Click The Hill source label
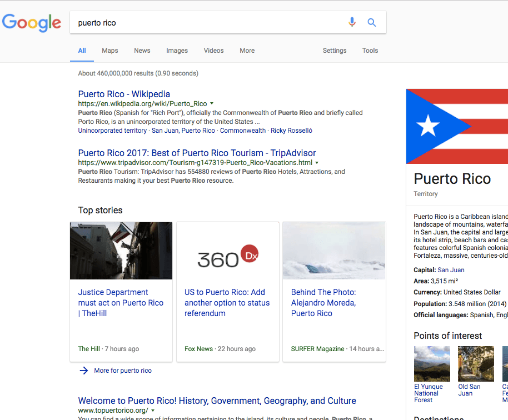Viewport: 508px width, 420px height. pyautogui.click(x=89, y=349)
